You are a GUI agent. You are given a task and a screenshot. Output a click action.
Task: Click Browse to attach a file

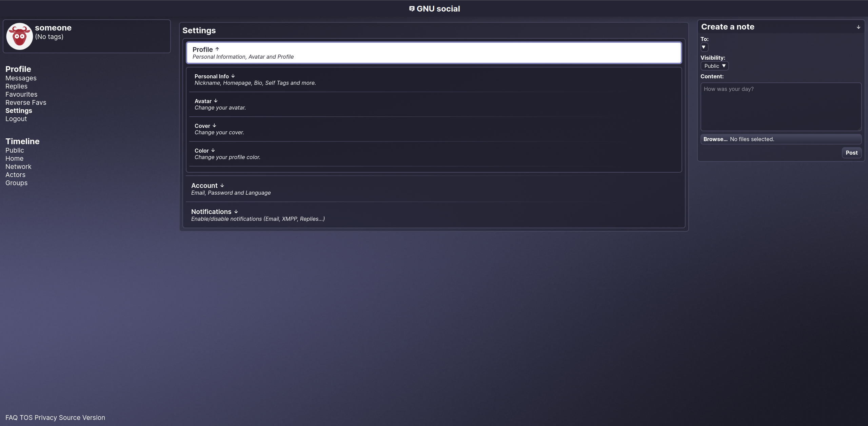pos(715,139)
